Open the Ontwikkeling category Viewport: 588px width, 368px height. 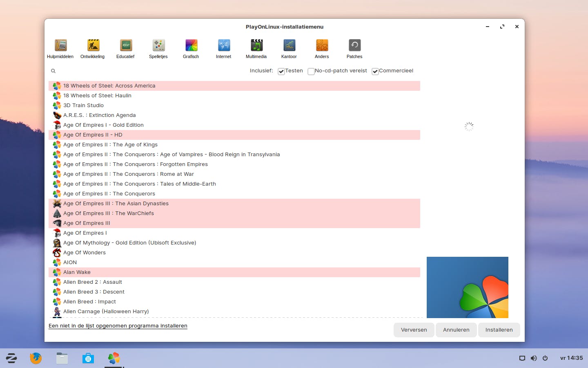click(x=93, y=48)
